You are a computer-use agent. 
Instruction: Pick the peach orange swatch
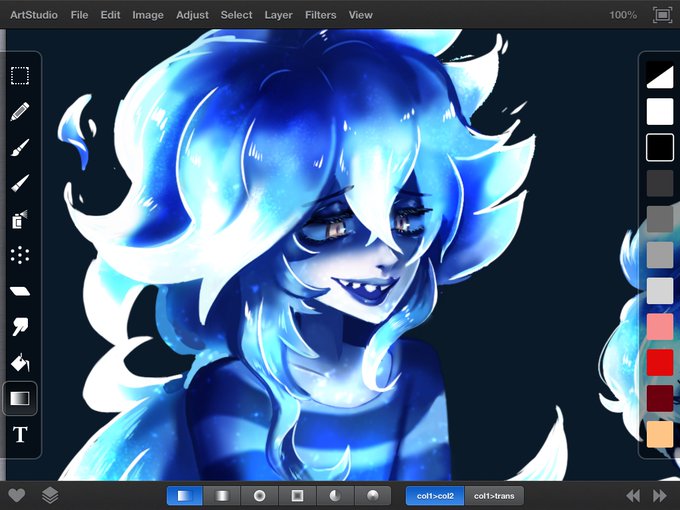click(x=660, y=434)
